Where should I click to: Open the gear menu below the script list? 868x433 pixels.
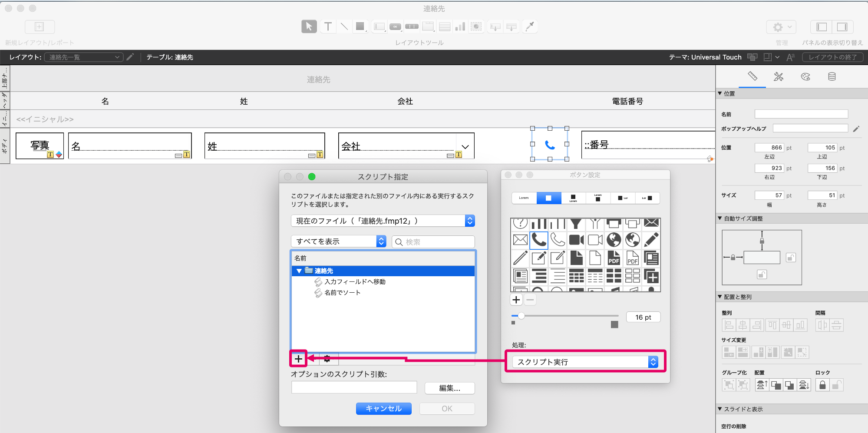pos(327,359)
